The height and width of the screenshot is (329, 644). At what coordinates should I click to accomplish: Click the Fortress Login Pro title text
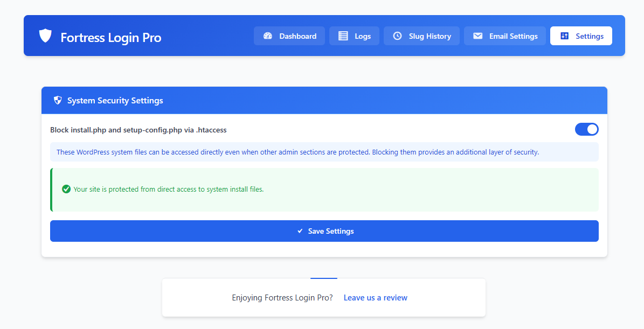click(x=110, y=38)
